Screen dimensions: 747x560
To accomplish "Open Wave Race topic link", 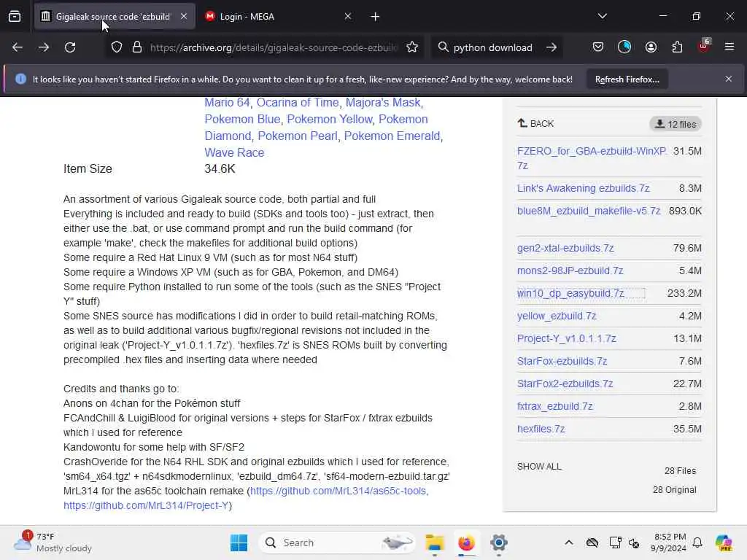I will tap(234, 152).
